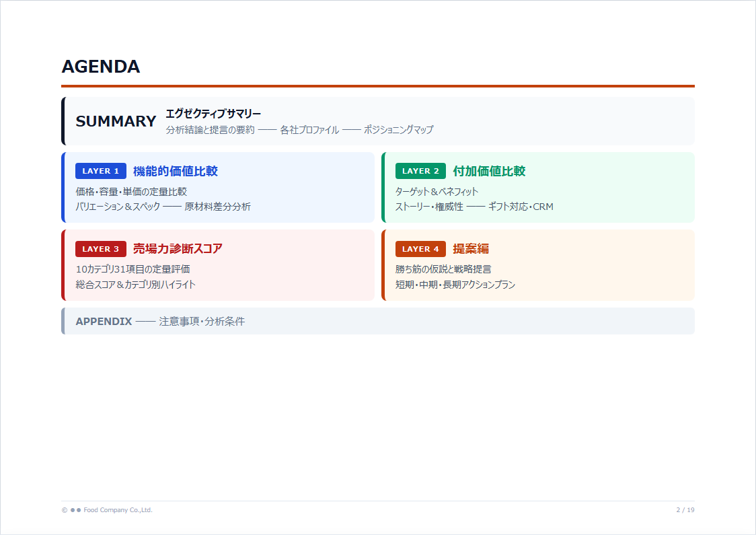Screen dimensions: 756x535
Task: Click the 2 / 19 page indicator
Action: (x=685, y=510)
